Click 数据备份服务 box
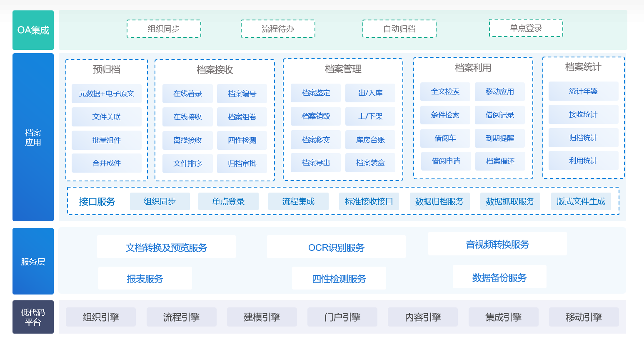The image size is (644, 349). click(x=499, y=277)
